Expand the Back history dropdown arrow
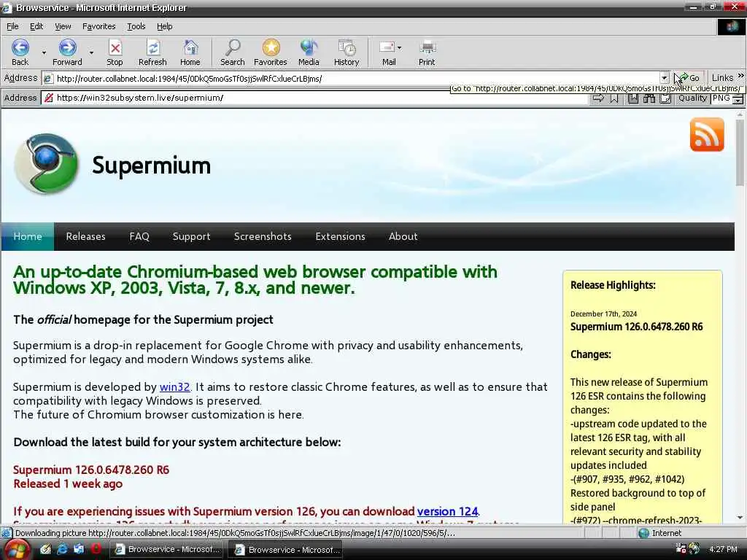 point(44,52)
